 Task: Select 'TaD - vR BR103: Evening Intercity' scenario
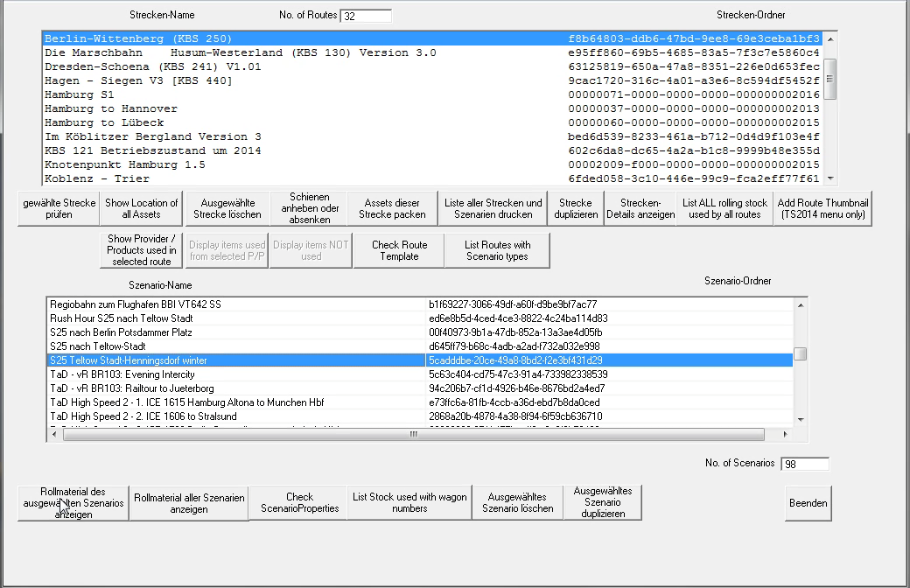coord(122,374)
